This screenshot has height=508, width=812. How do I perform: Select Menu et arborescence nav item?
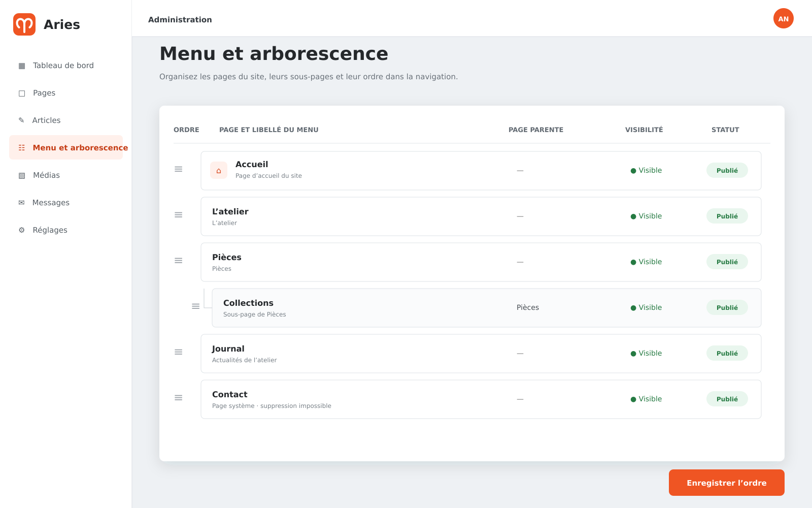66,148
